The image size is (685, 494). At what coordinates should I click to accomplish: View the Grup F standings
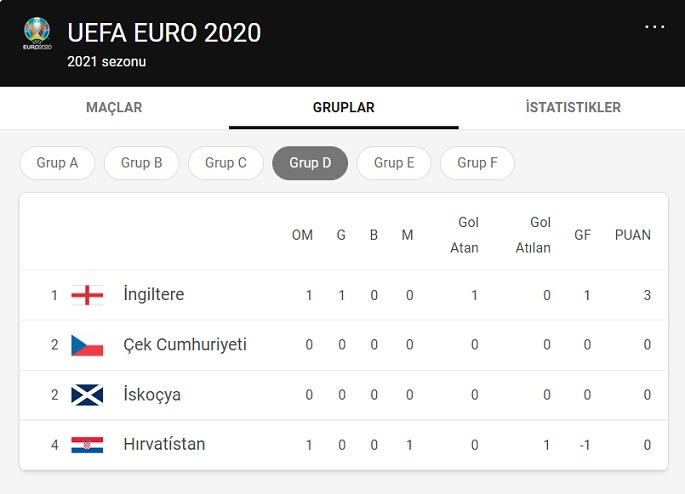(477, 163)
